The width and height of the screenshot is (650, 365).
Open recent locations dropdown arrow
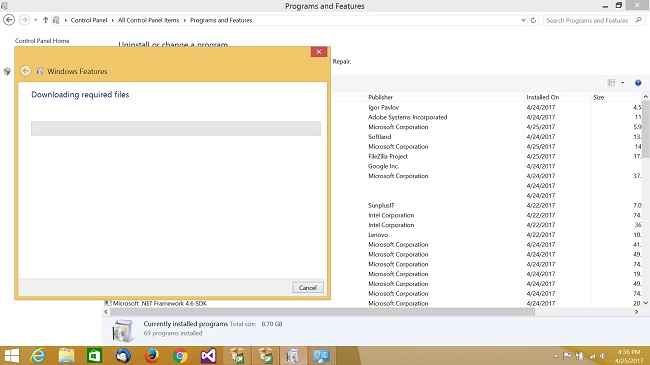pyautogui.click(x=36, y=20)
